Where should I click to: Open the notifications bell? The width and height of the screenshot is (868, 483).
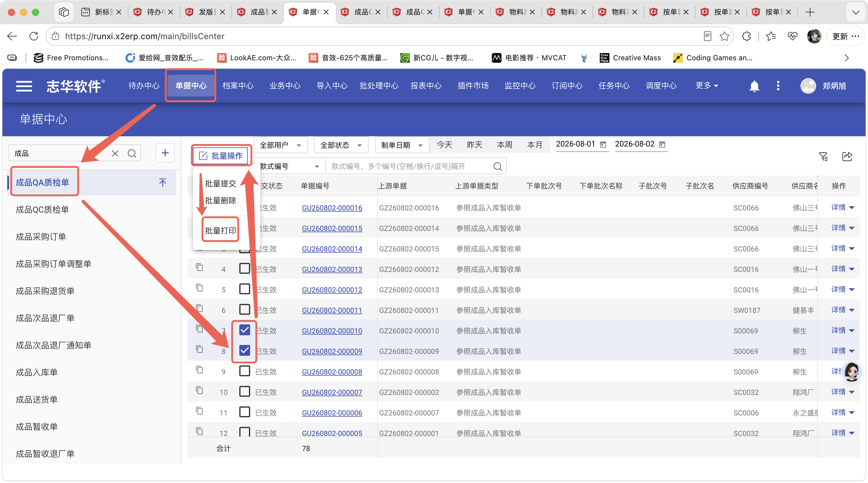click(x=754, y=86)
